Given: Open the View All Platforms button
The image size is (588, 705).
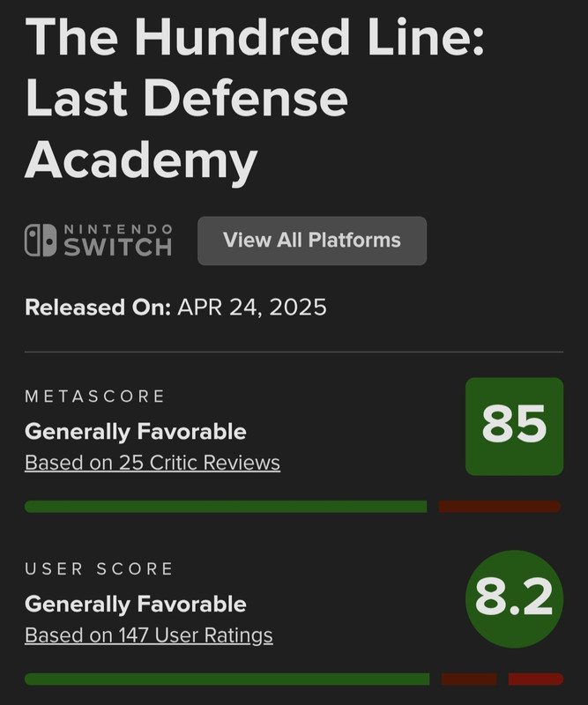Looking at the screenshot, I should point(312,241).
